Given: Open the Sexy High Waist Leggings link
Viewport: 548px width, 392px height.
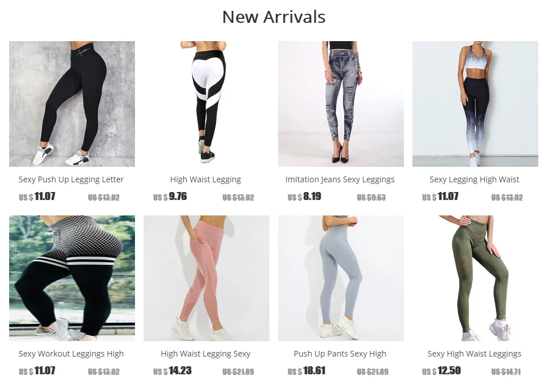Looking at the screenshot, I should [474, 354].
